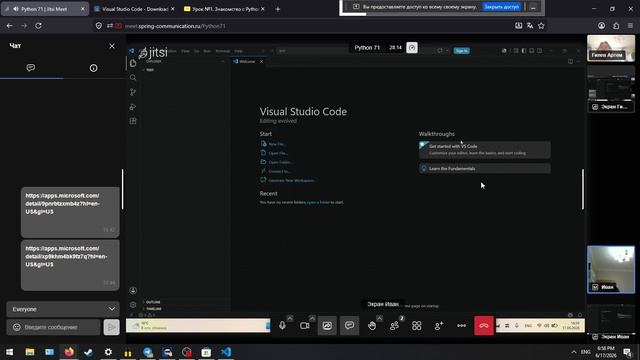Open Run and Debug in shared VS Code
The width and height of the screenshot is (640, 360).
click(133, 107)
